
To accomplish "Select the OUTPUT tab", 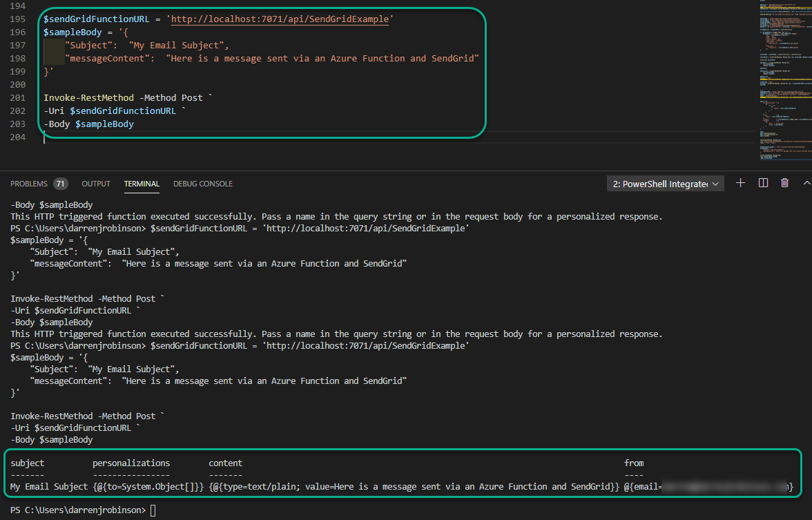I will 95,184.
